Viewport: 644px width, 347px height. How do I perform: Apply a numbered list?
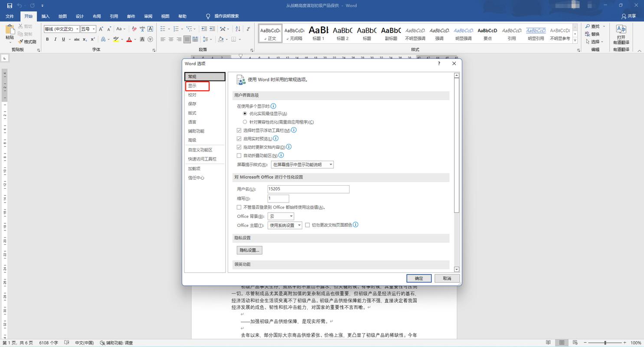coord(176,29)
